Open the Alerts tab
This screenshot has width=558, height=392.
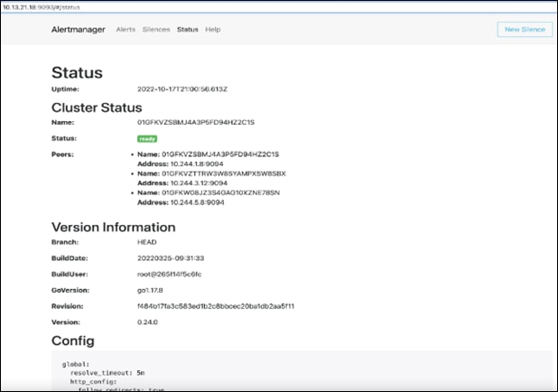pos(126,30)
